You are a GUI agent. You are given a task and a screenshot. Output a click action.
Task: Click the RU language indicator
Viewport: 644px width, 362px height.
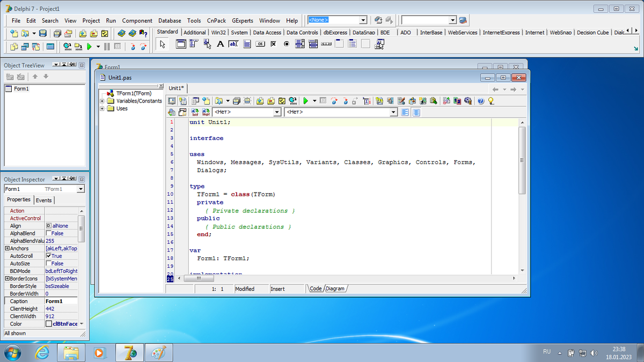[547, 352]
